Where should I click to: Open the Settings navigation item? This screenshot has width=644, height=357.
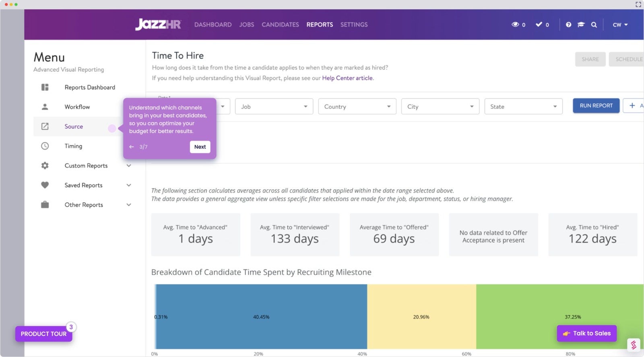pyautogui.click(x=354, y=25)
